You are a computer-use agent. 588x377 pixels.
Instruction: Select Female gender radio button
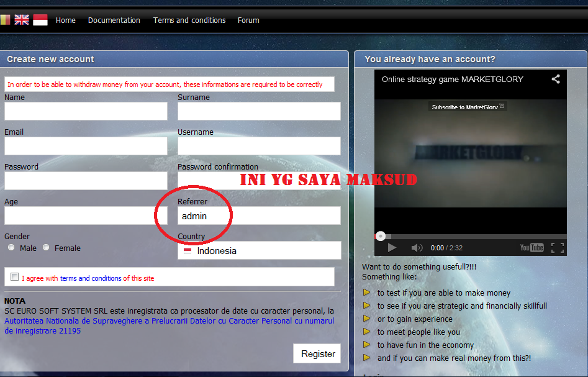point(46,248)
